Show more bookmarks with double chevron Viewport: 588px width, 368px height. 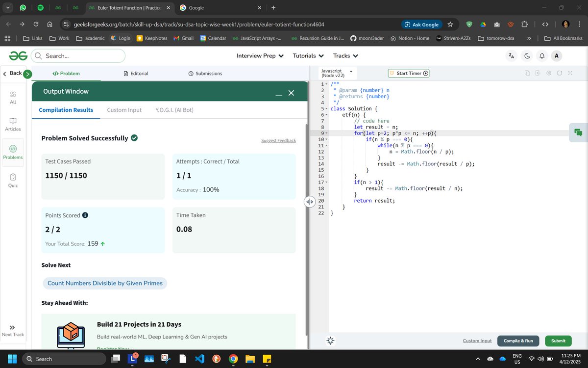tap(529, 38)
